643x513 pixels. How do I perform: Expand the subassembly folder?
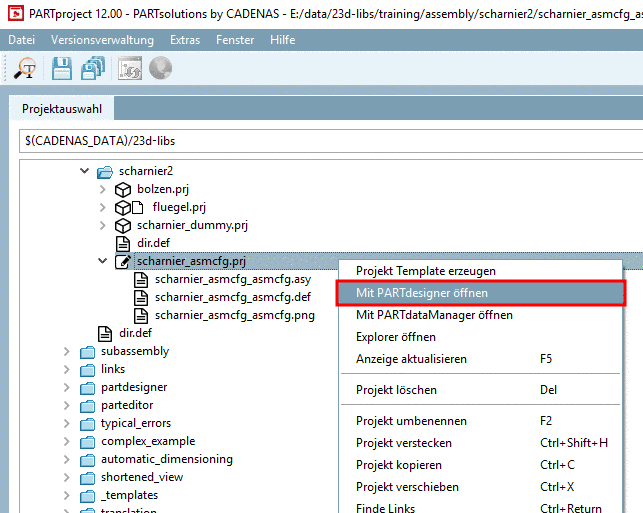[66, 351]
